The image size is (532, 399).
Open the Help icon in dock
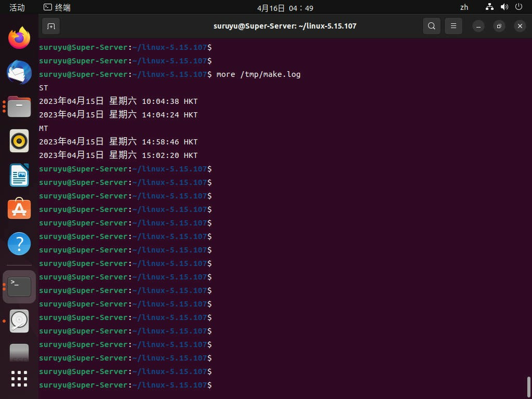coord(19,244)
